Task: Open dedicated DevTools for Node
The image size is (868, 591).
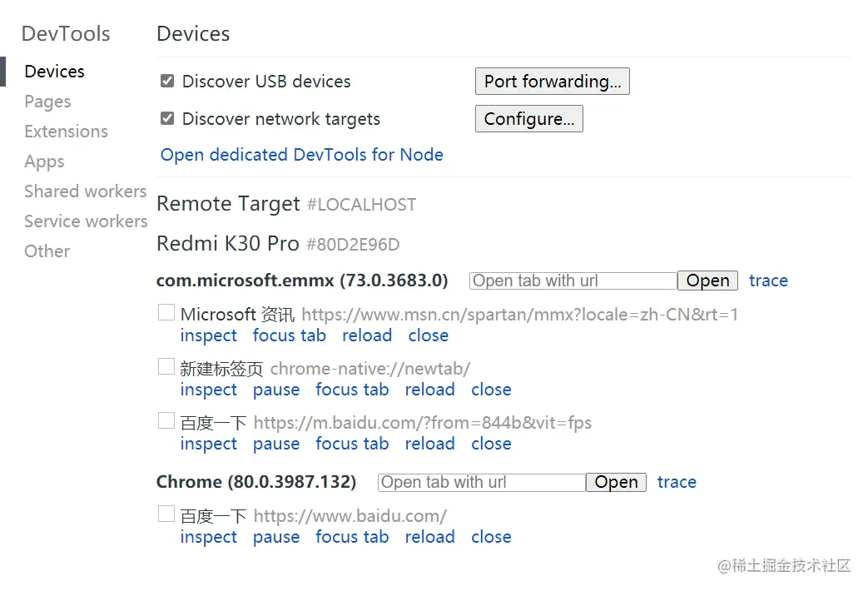Action: (302, 155)
